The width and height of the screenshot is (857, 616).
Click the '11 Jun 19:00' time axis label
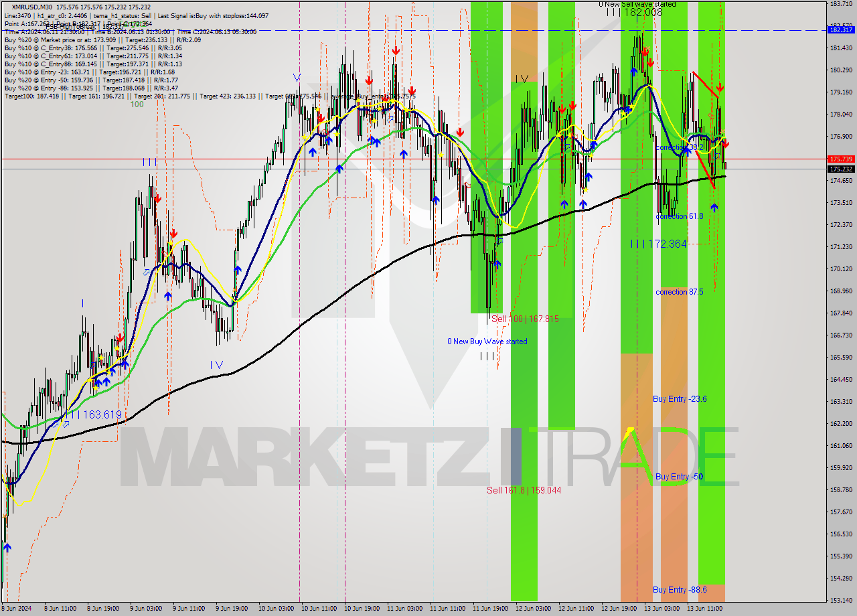pyautogui.click(x=489, y=609)
